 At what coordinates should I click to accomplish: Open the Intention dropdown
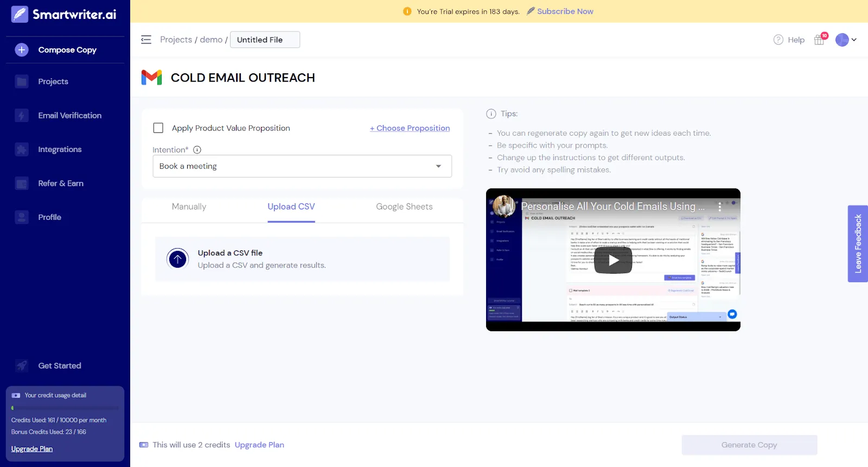click(x=302, y=166)
